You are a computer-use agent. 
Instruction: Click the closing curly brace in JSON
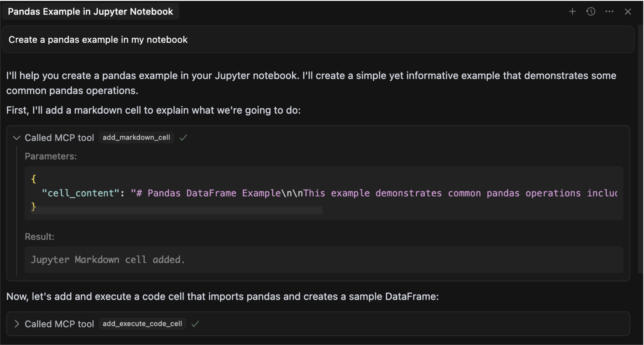tap(34, 207)
